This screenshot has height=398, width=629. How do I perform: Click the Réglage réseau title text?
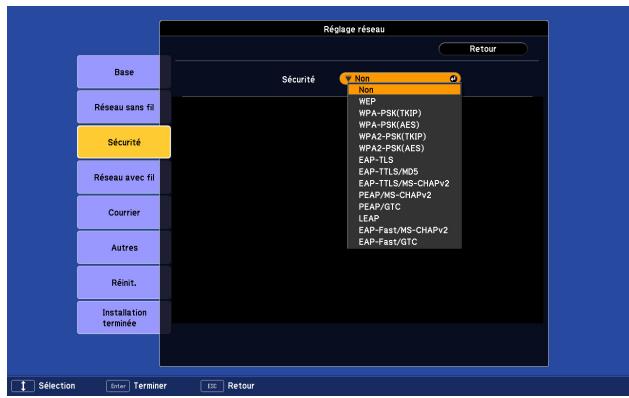pos(354,29)
